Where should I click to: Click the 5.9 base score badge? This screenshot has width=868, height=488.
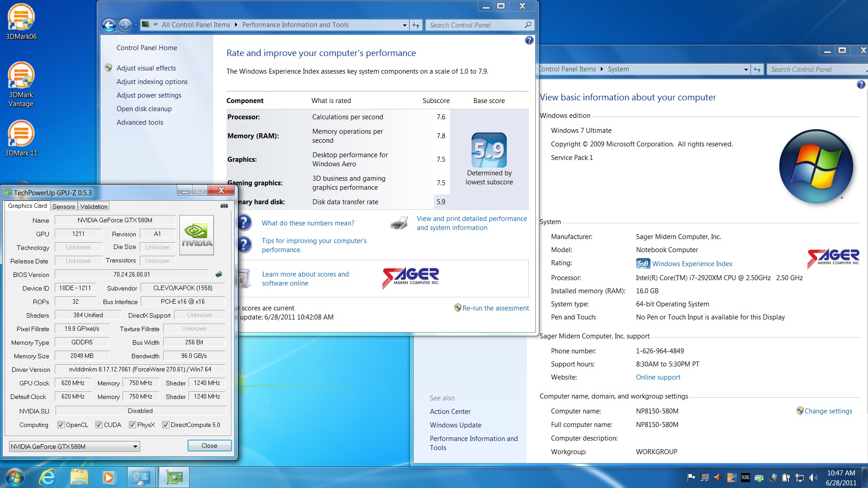coord(489,150)
